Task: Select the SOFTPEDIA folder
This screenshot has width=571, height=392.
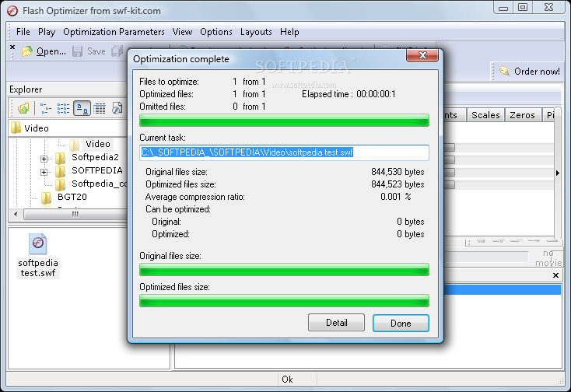Action: click(x=96, y=170)
